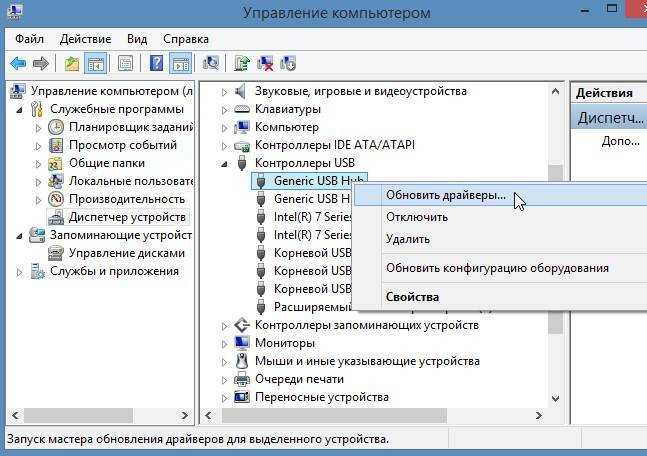Click the Контроллеры USB plug icon
The image size is (647, 456).
pos(242,163)
